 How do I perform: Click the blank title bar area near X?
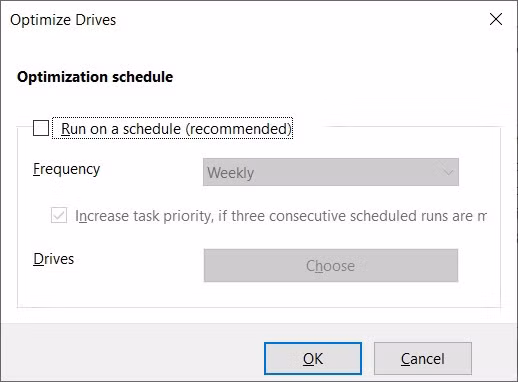[x=300, y=19]
